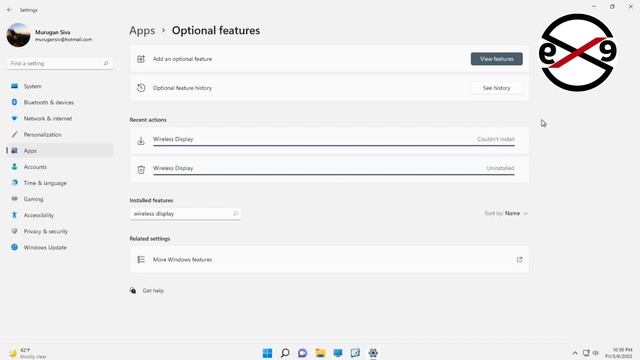Open the notes-style app icon on taskbar
The width and height of the screenshot is (640, 360).
point(355,353)
